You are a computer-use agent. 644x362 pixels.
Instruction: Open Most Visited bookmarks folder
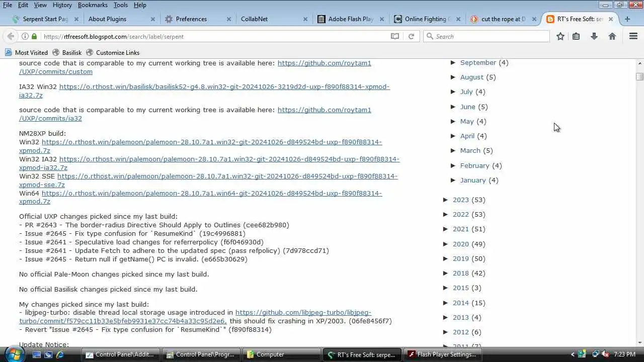[27, 52]
